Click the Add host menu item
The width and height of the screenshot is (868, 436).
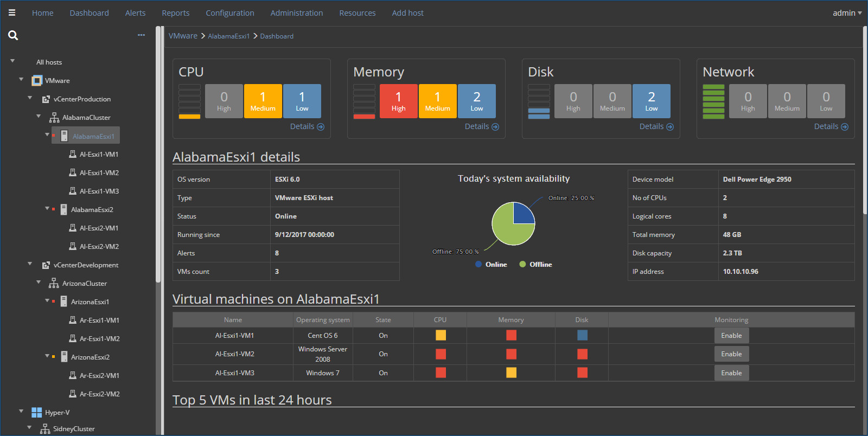click(408, 13)
